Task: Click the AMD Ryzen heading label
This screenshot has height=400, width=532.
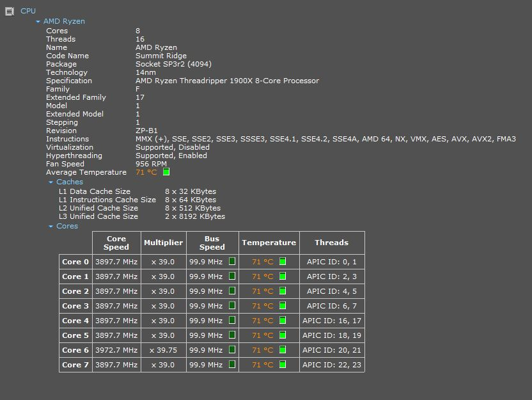Action: (x=64, y=21)
